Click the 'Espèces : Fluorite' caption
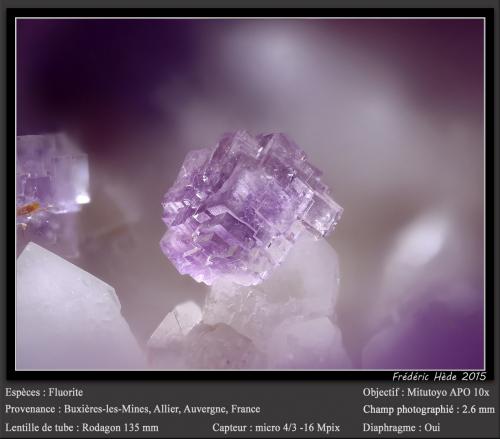Viewport: 500px width, 439px height. 44,392
